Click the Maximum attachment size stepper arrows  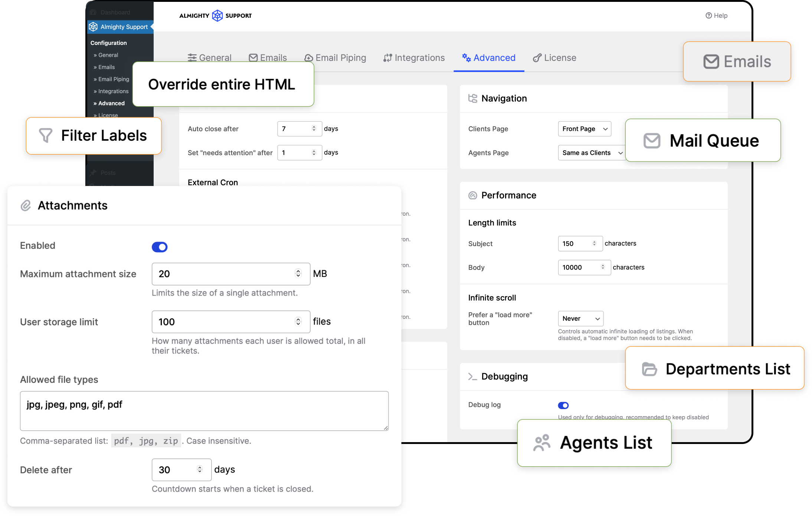pyautogui.click(x=298, y=273)
